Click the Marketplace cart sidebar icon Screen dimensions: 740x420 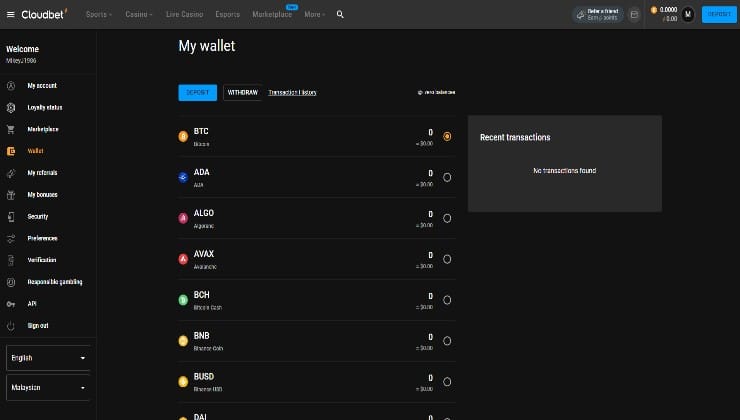[x=11, y=129]
